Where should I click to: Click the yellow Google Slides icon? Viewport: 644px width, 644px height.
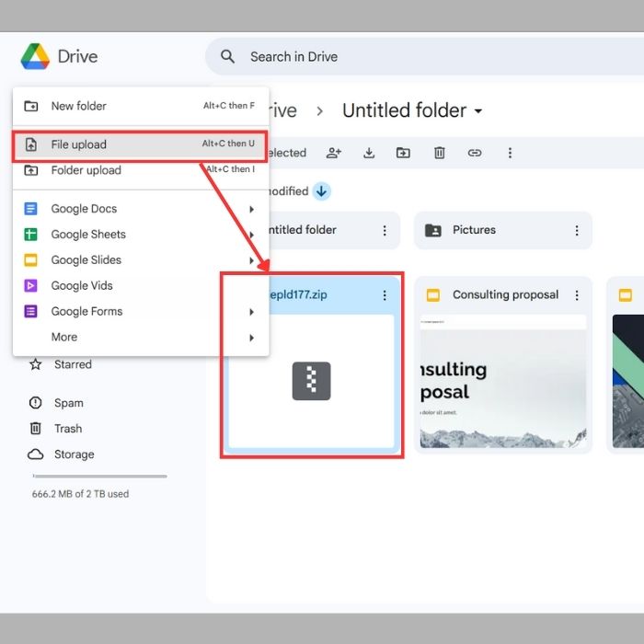click(x=30, y=260)
